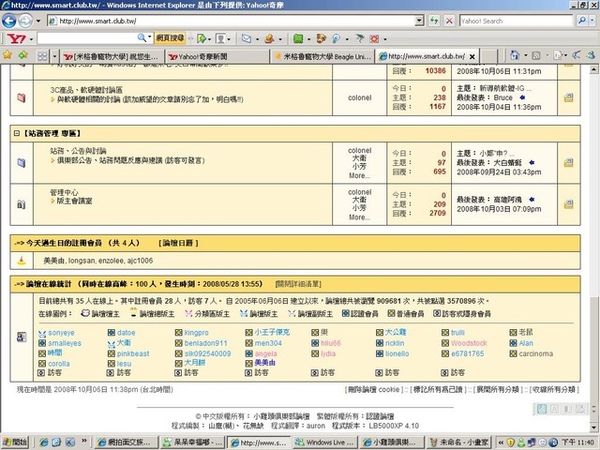Open search provider dropdown arrow

(592, 21)
